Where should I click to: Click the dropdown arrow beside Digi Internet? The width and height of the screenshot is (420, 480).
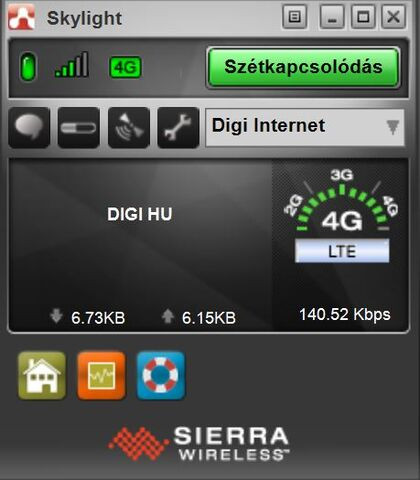[x=393, y=127]
